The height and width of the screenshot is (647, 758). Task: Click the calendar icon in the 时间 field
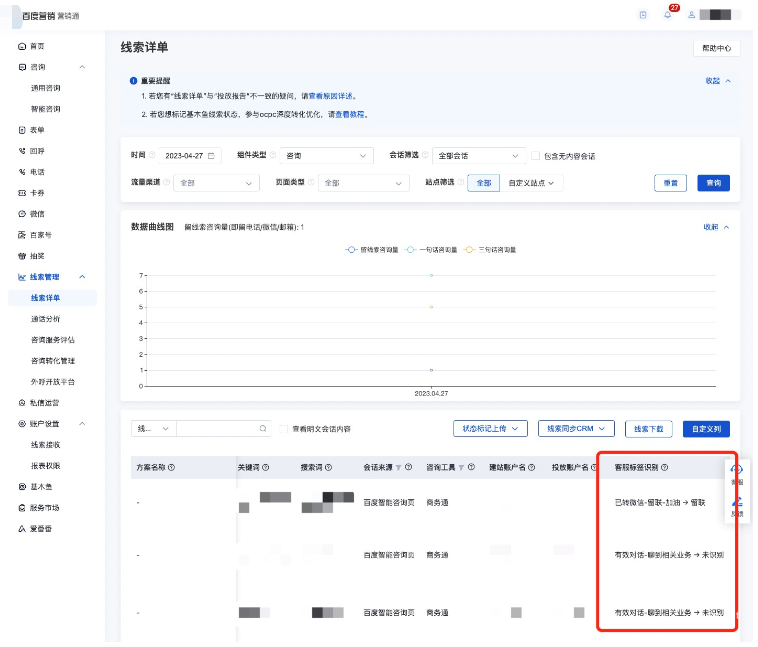213,156
